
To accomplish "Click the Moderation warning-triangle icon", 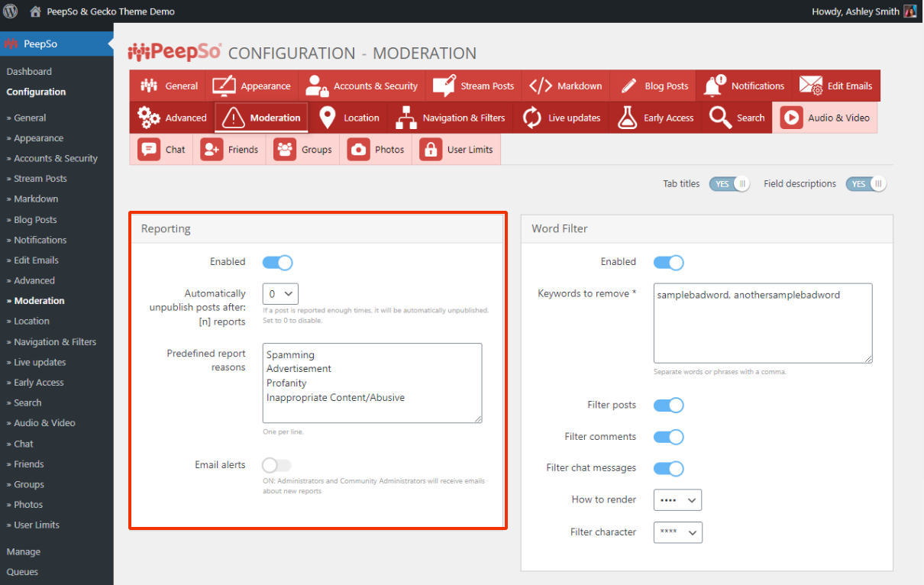I will (x=234, y=118).
